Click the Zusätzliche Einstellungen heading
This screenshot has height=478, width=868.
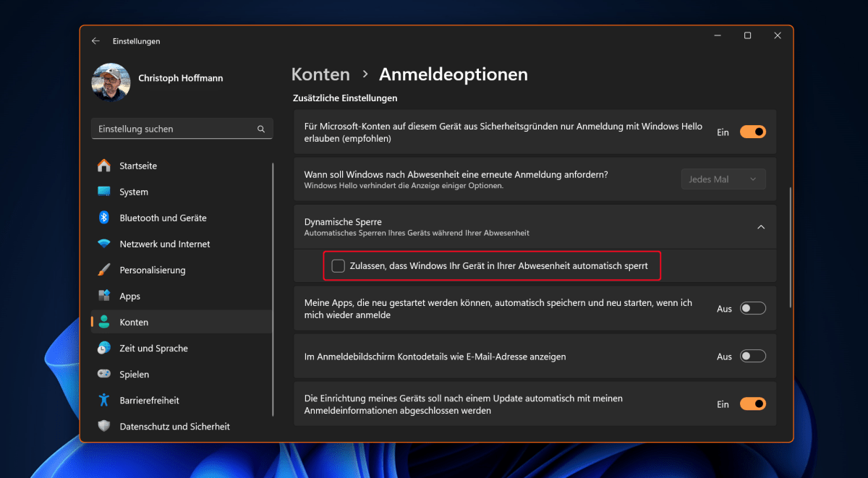point(345,98)
